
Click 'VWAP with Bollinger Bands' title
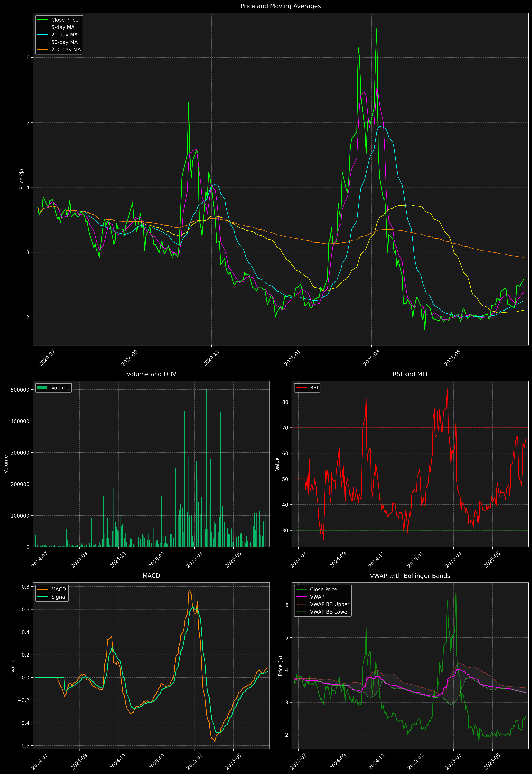[410, 576]
